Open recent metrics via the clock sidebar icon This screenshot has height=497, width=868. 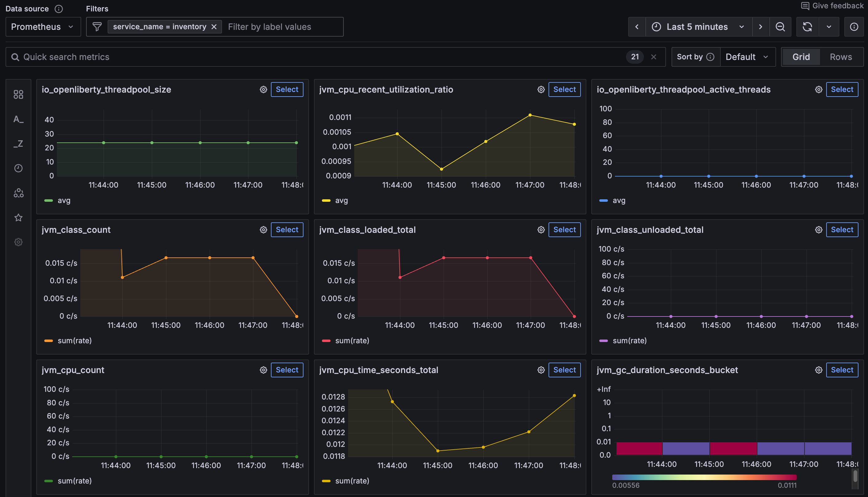18,168
